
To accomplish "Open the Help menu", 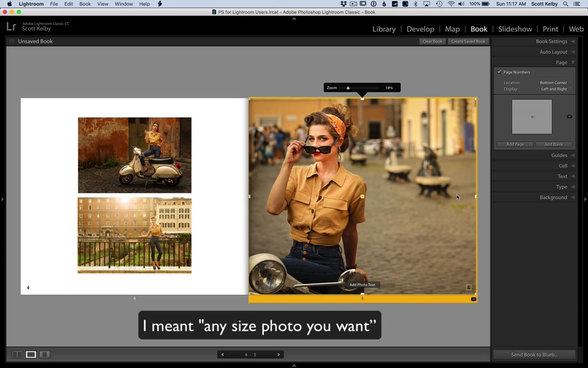I will (x=145, y=4).
